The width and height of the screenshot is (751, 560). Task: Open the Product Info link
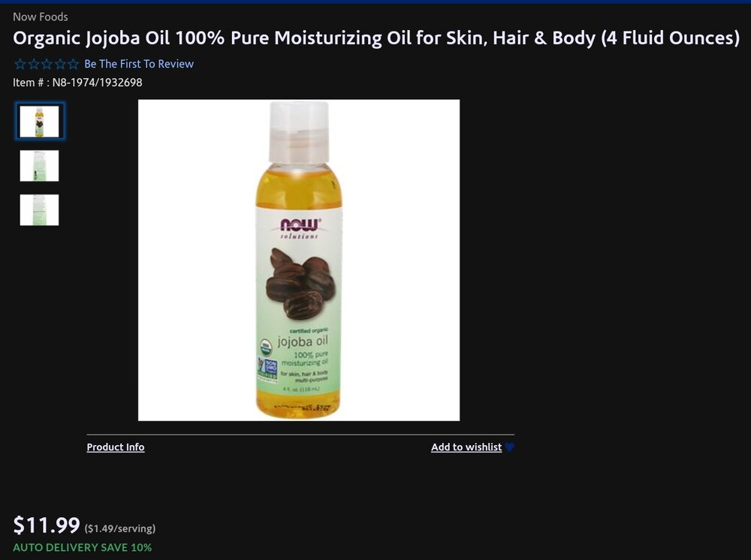click(116, 447)
